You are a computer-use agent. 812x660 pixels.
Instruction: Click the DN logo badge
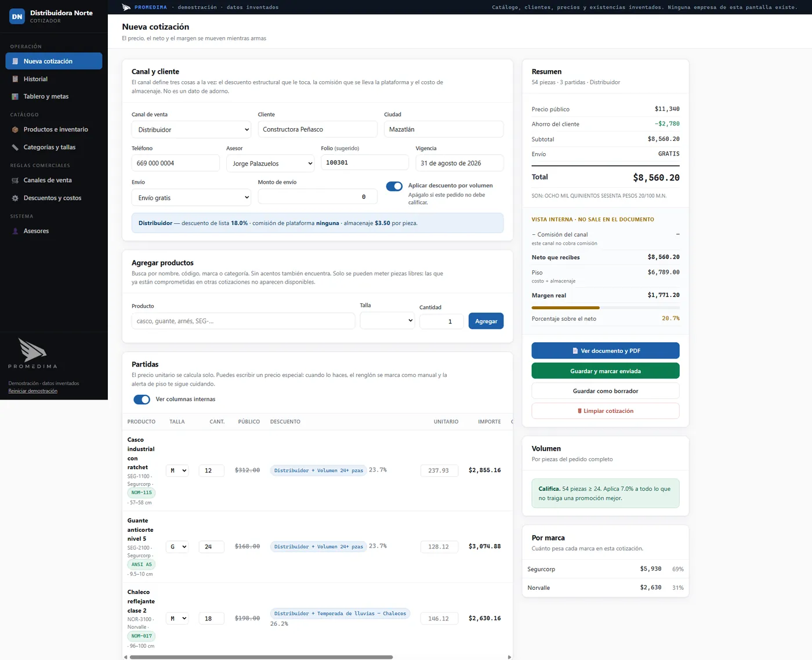(17, 16)
